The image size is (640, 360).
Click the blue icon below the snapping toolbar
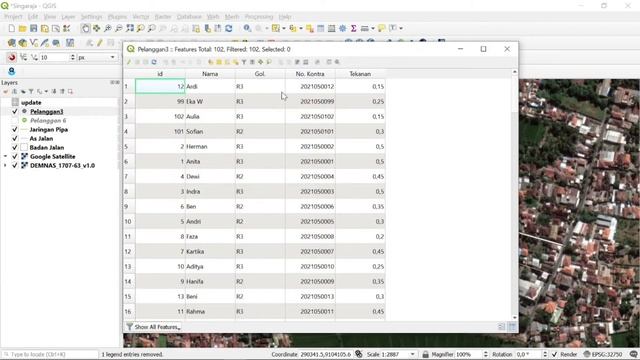(x=11, y=71)
